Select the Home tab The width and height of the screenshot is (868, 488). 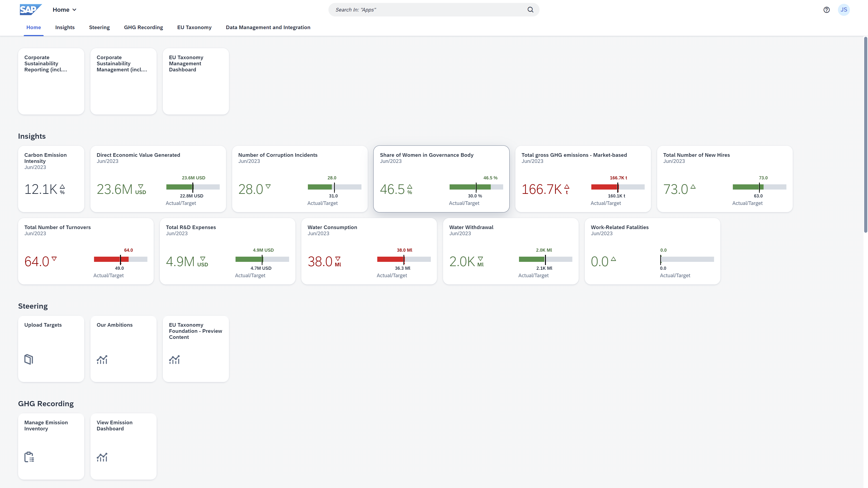[x=34, y=27]
